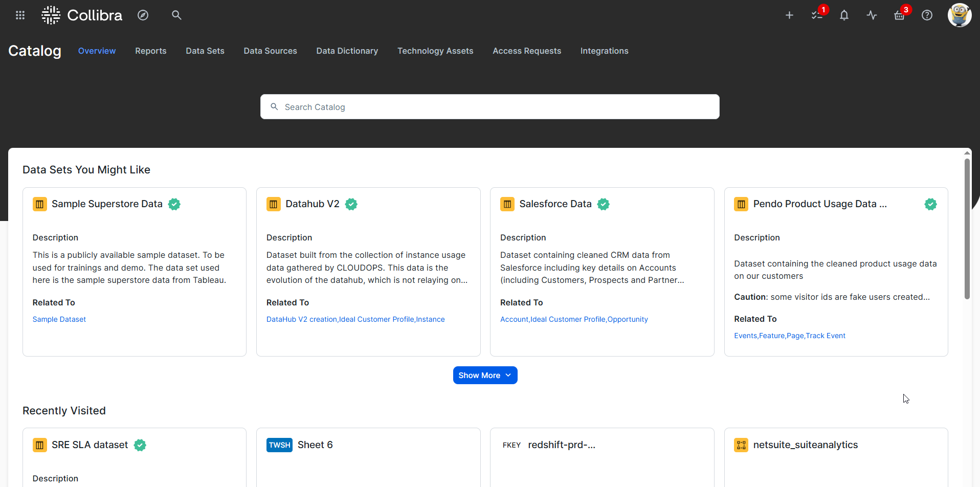
Task: Open the Data Dictionary tab
Action: (347, 51)
